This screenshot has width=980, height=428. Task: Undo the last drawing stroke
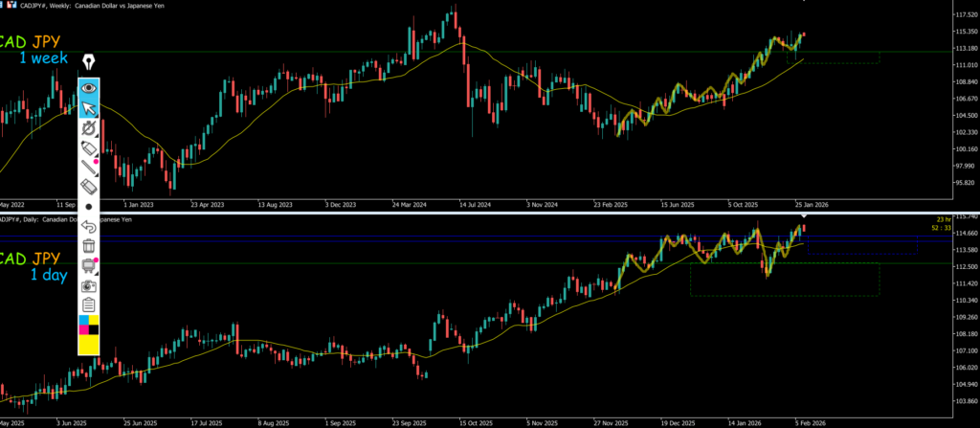coord(89,227)
